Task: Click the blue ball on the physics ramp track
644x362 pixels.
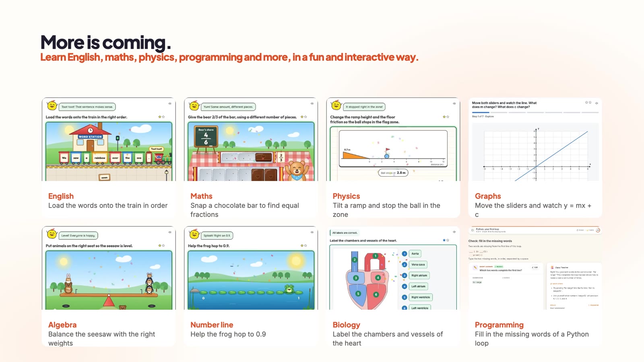Action: tap(387, 156)
